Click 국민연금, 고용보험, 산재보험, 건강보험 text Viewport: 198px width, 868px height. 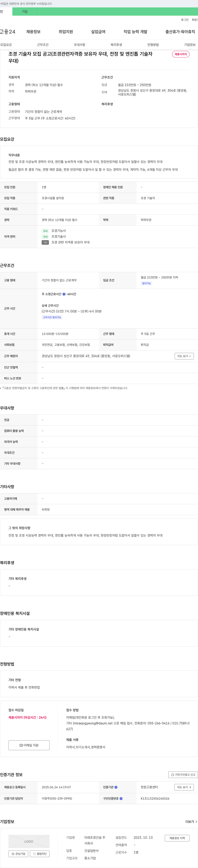[x=66, y=345]
